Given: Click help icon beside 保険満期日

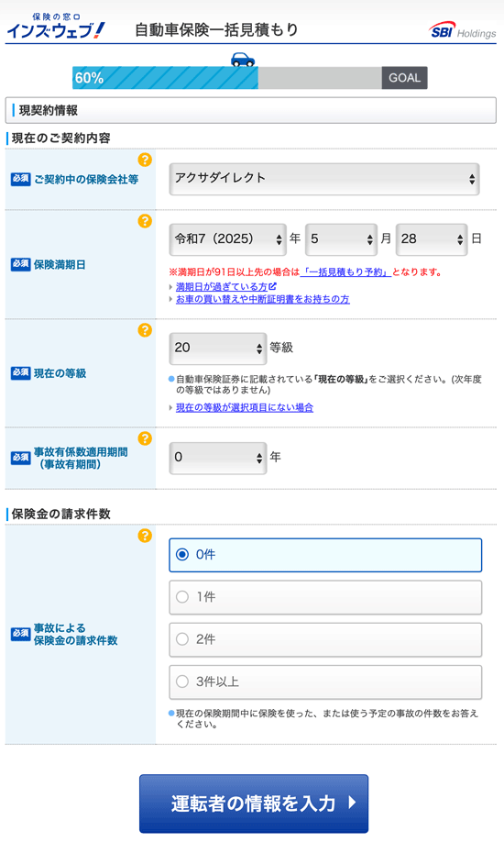Looking at the screenshot, I should tap(145, 221).
